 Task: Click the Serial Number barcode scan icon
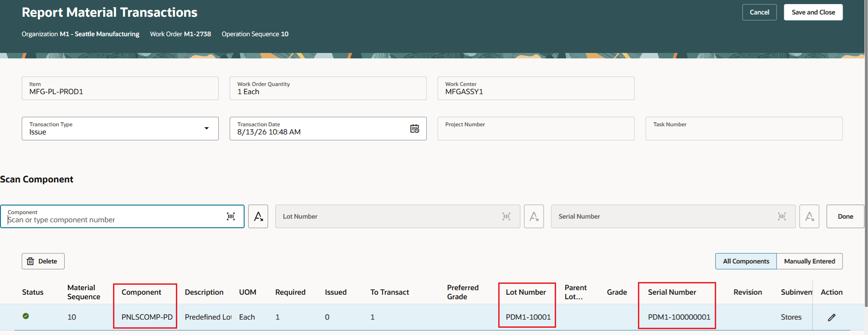click(x=782, y=216)
